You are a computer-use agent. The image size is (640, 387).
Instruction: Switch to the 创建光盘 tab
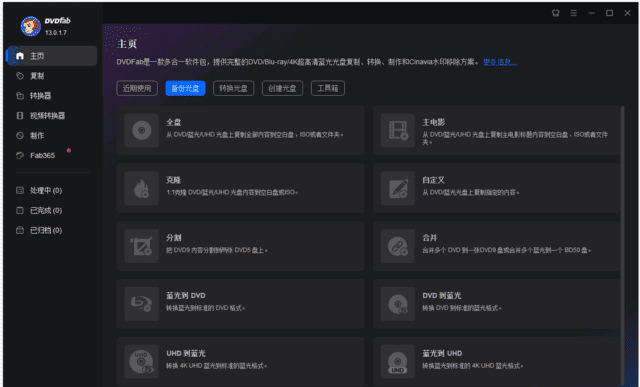(x=282, y=88)
